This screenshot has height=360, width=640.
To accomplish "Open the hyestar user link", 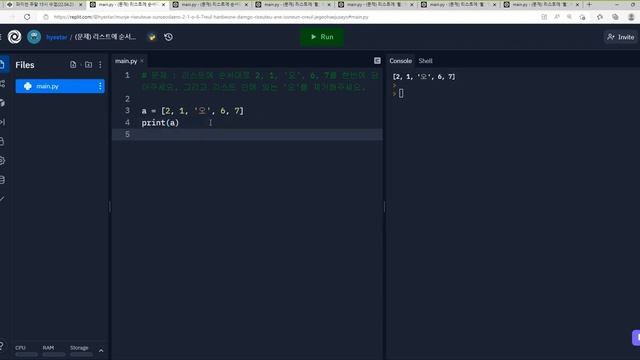I will tap(57, 37).
